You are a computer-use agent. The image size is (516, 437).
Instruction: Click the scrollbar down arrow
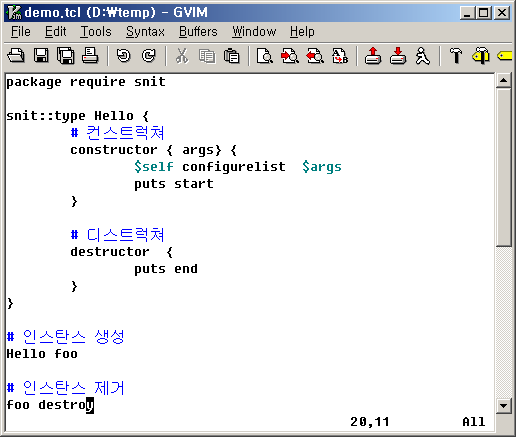click(504, 406)
